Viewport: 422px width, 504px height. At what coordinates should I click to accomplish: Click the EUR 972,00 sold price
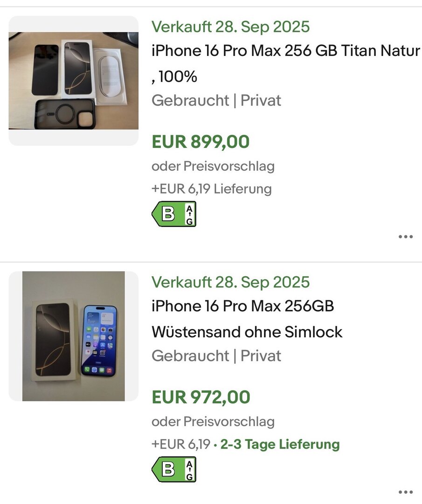click(x=201, y=397)
